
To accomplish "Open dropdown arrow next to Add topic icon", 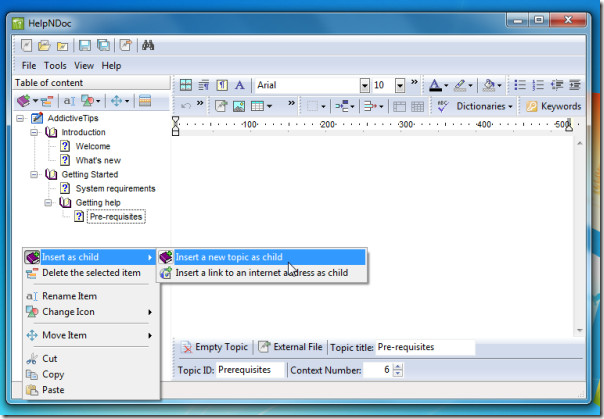I will point(35,101).
